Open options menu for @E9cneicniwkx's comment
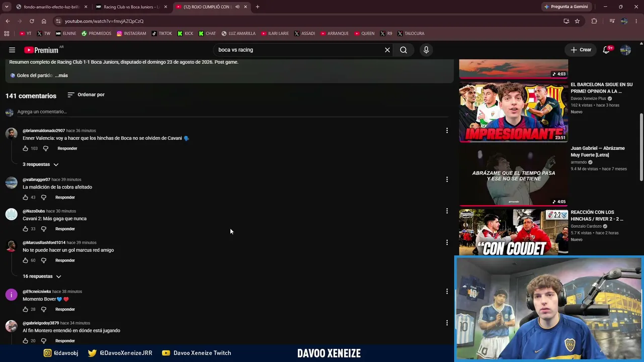 coord(447,292)
